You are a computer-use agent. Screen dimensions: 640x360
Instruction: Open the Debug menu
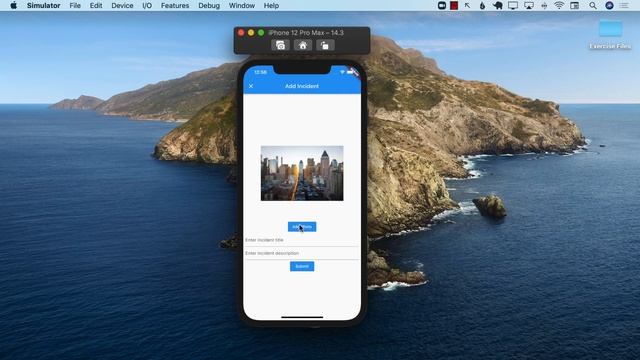[209, 6]
